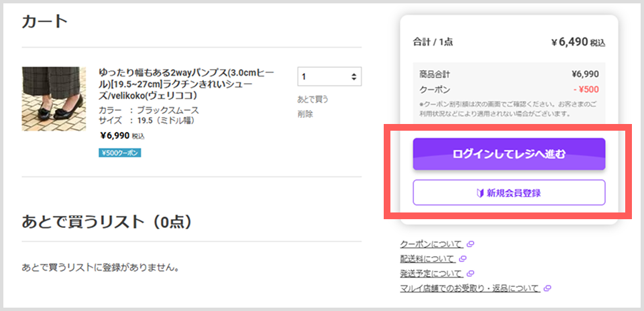Open the 発送予定について link
Image resolution: width=644 pixels, height=311 pixels.
coord(431,273)
